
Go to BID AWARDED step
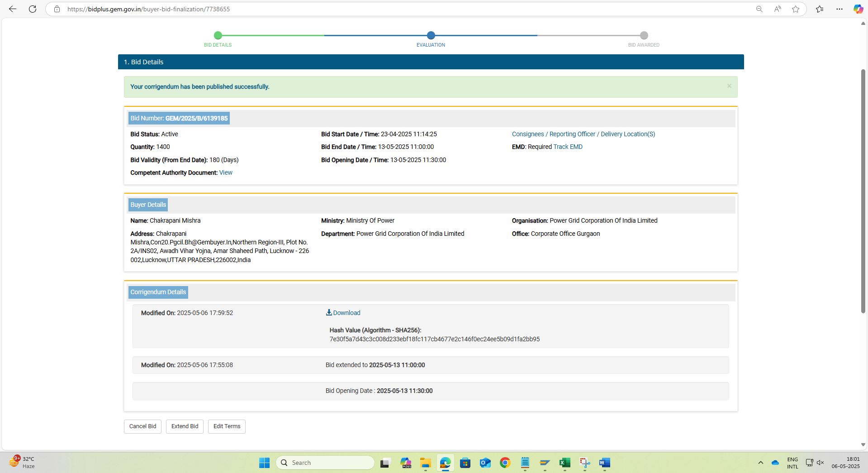click(644, 39)
